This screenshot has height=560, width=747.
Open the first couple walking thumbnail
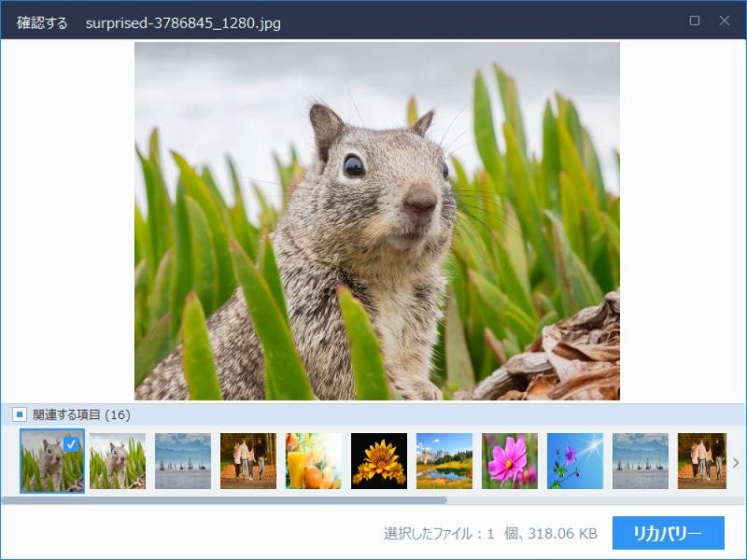coord(248,461)
